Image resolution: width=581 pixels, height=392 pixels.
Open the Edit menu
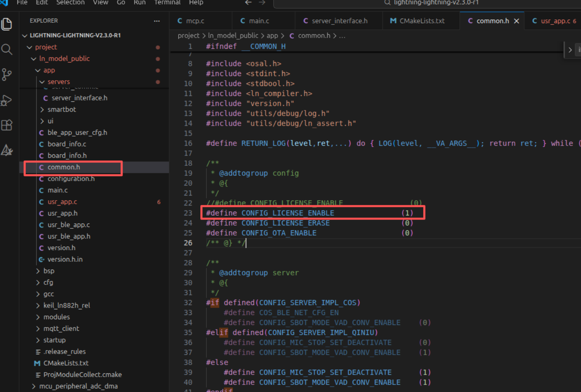[x=42, y=2]
